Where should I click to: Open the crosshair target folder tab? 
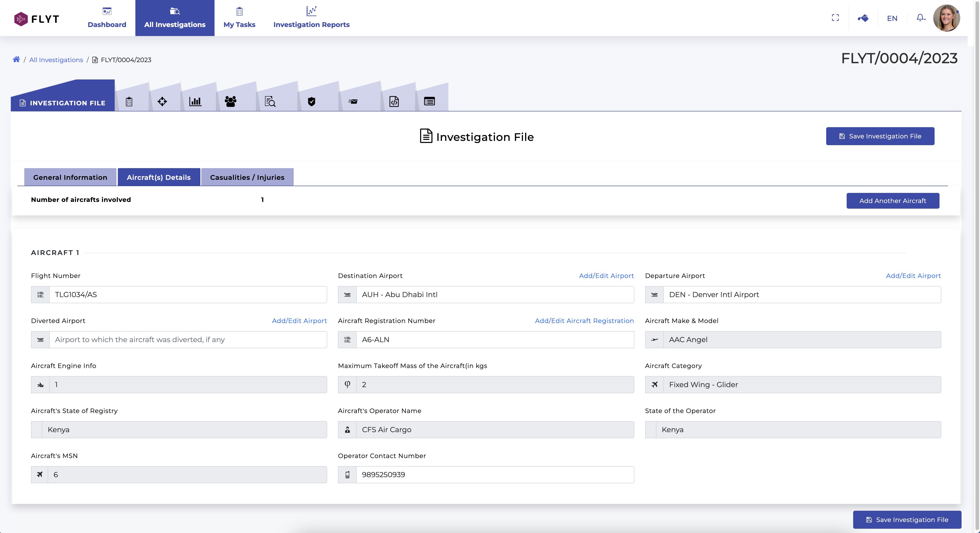click(162, 102)
